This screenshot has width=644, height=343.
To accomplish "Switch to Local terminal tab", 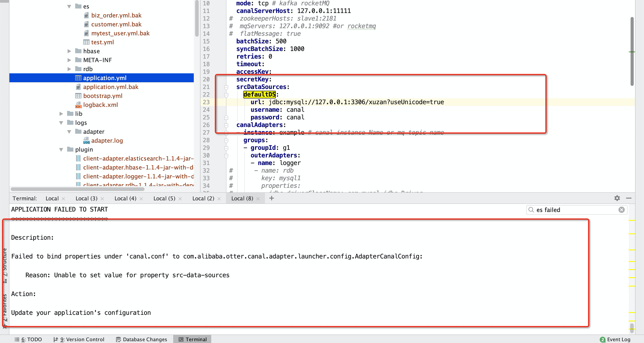I will [52, 199].
